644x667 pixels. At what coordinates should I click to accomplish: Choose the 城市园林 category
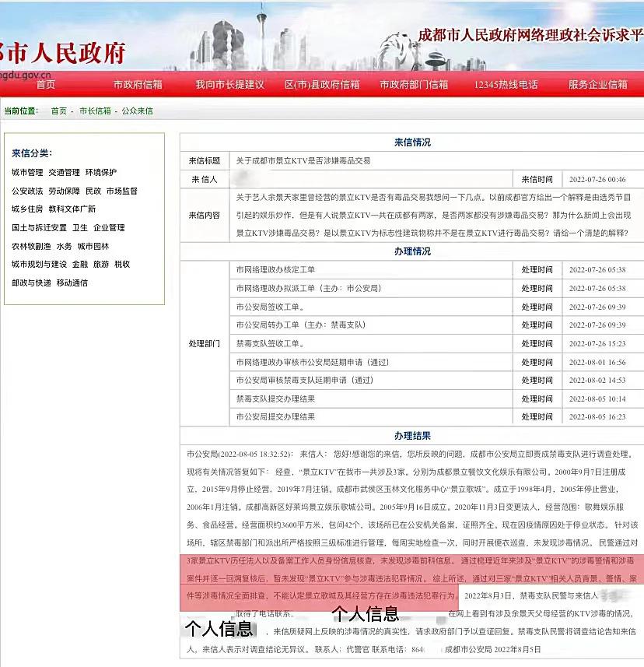(93, 246)
